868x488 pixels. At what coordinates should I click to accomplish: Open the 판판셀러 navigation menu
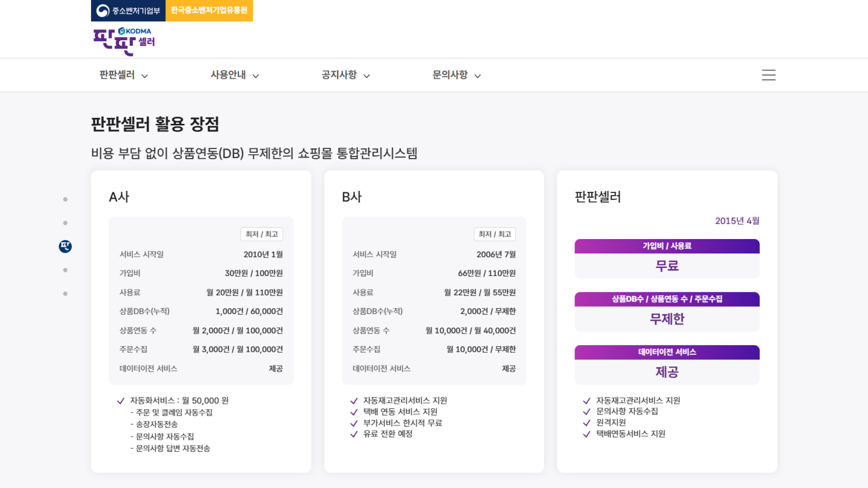pos(117,75)
